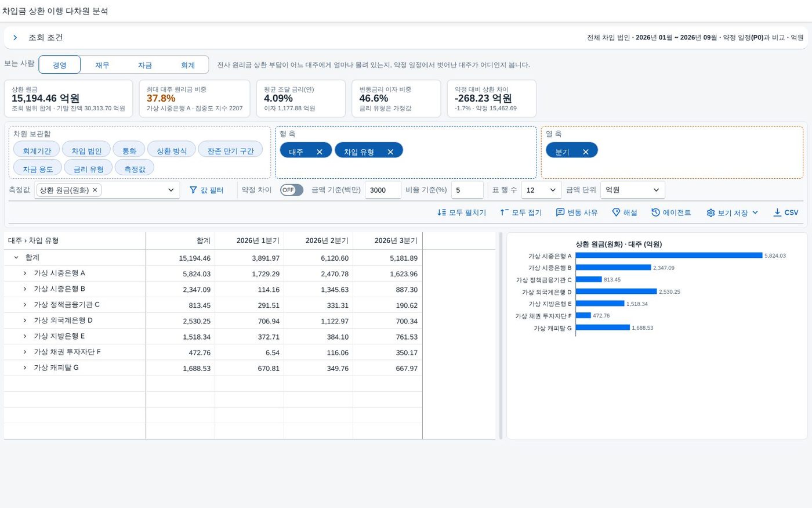Viewport: 812px width, 508px height.
Task: Download data with the CSV icon
Action: coord(777,212)
